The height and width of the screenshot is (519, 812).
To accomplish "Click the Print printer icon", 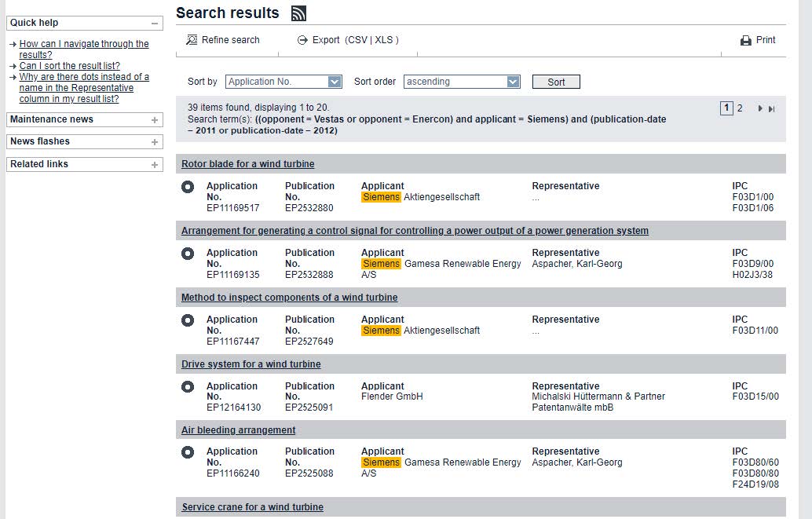I will (746, 40).
